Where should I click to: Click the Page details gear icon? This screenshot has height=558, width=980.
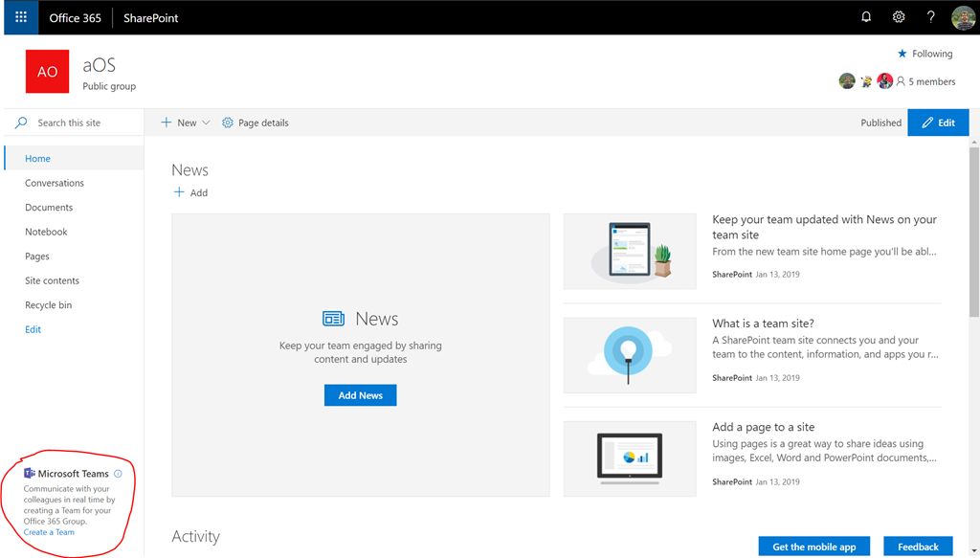228,123
